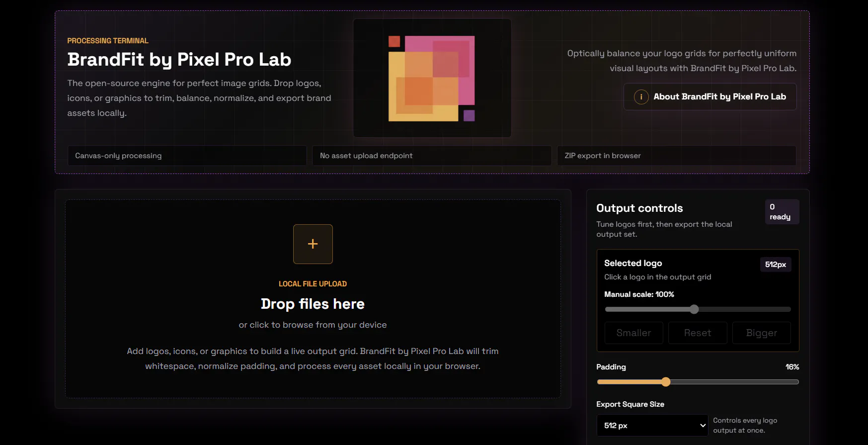Click the LOCAL FILE UPLOAD label
The height and width of the screenshot is (445, 868).
[313, 284]
